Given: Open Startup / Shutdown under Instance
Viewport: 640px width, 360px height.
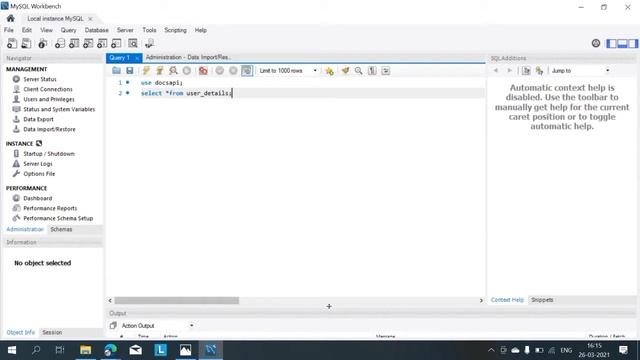Looking at the screenshot, I should coord(49,154).
